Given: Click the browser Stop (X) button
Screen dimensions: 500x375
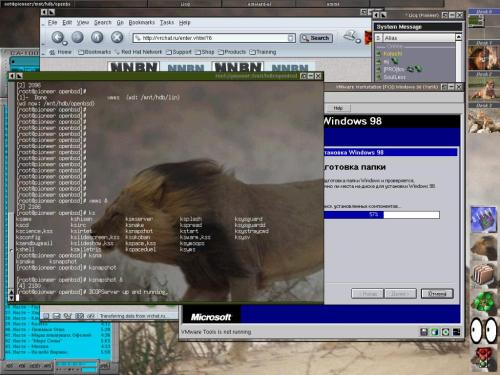Looking at the screenshot, I should (x=117, y=37).
